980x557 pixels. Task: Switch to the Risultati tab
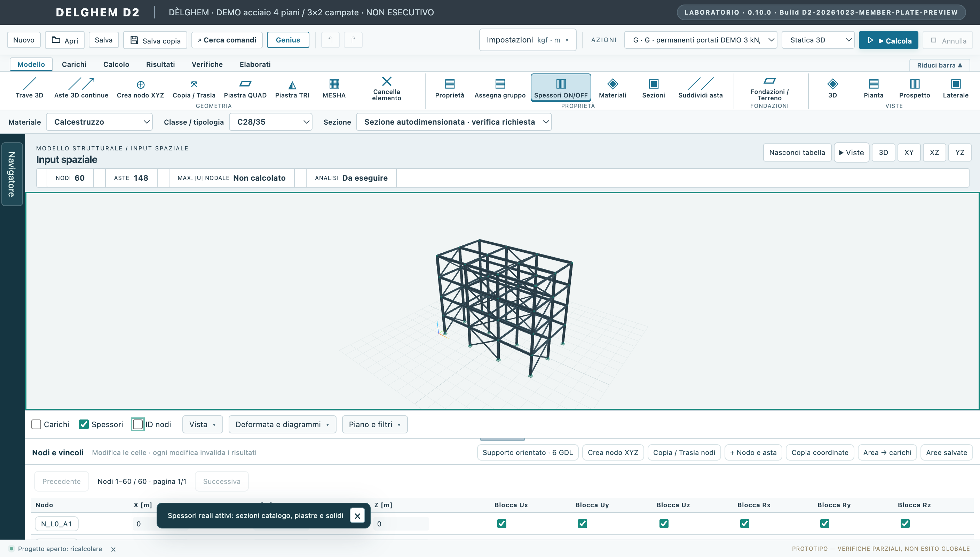pos(160,64)
